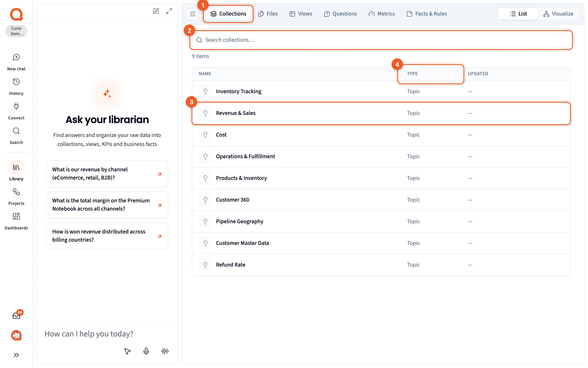Click the 'How can I help you today?' input
Viewport: 588px width, 368px height.
107,334
